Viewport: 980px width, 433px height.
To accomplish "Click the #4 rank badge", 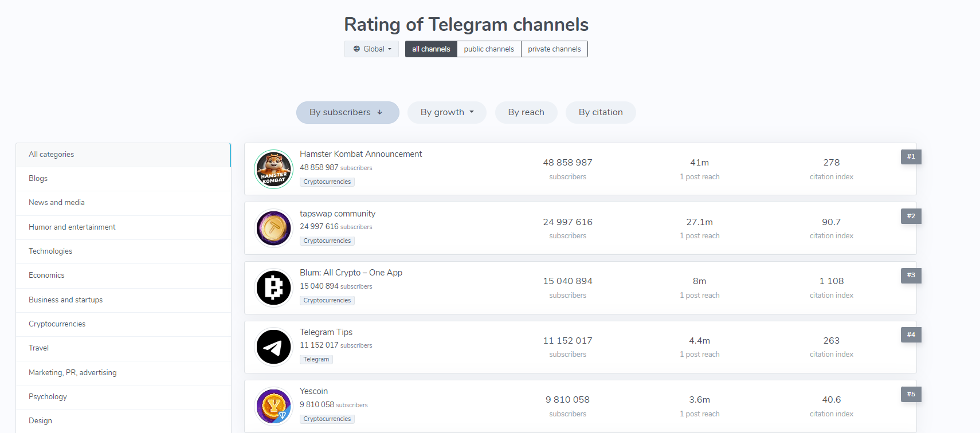I will pos(911,335).
